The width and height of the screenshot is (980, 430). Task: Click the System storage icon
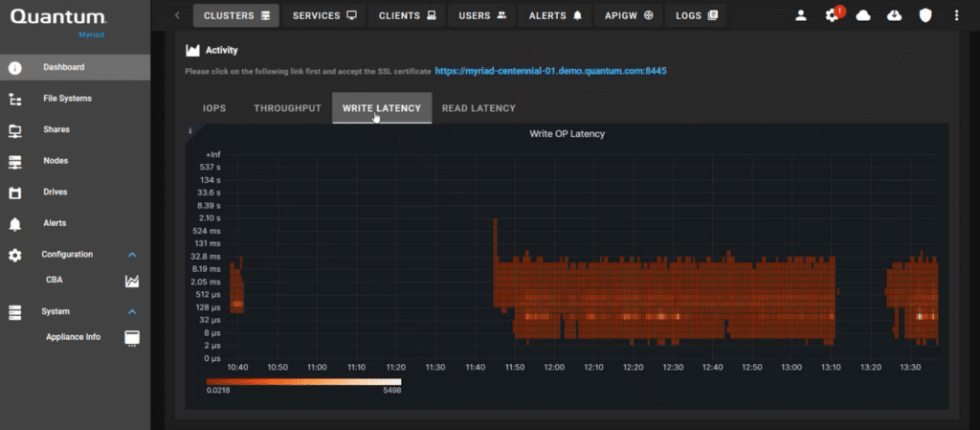15,312
